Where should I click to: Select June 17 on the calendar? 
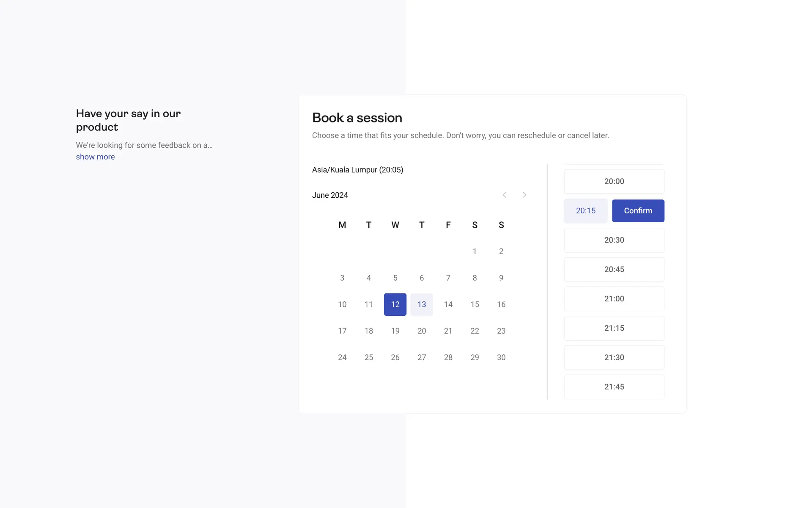click(x=342, y=331)
